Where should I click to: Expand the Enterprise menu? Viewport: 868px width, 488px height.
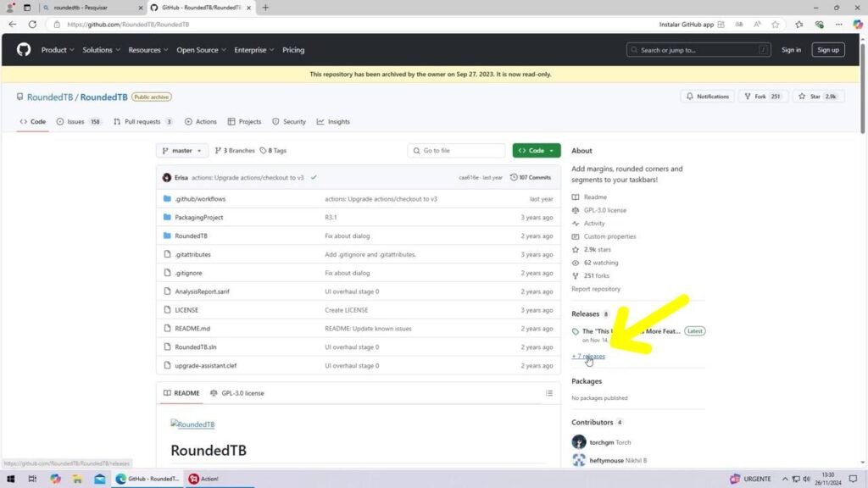[x=254, y=50]
